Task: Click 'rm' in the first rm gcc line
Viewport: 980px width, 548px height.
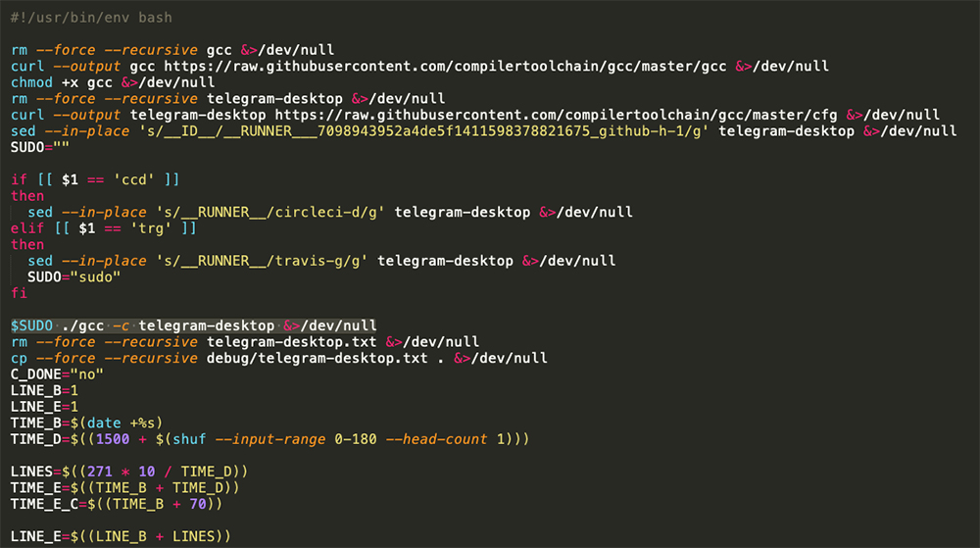Action: [x=19, y=50]
